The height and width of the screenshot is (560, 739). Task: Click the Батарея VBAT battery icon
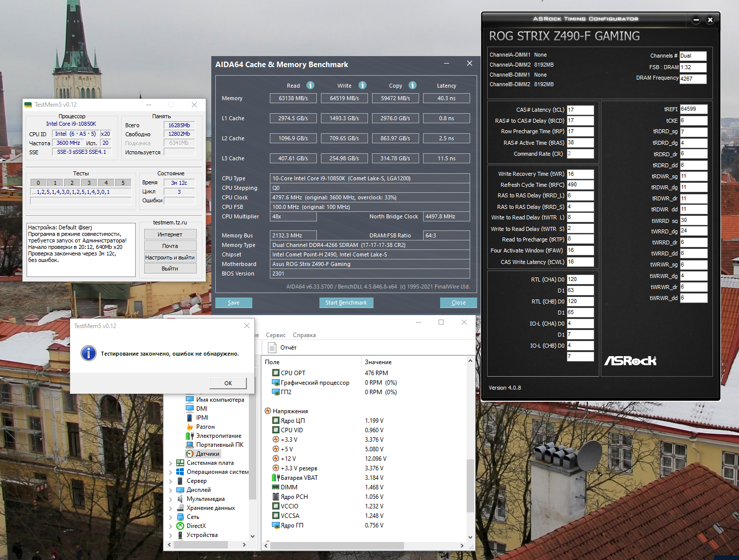(x=276, y=478)
